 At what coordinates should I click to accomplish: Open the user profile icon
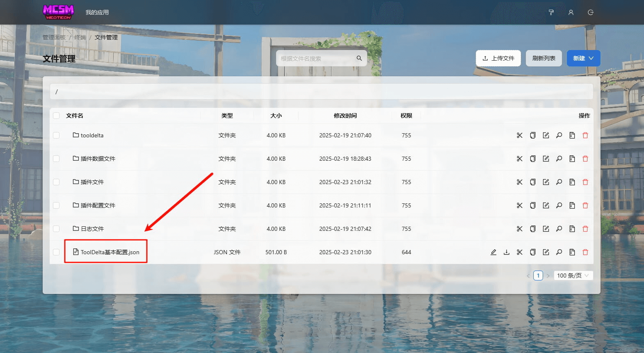[571, 12]
